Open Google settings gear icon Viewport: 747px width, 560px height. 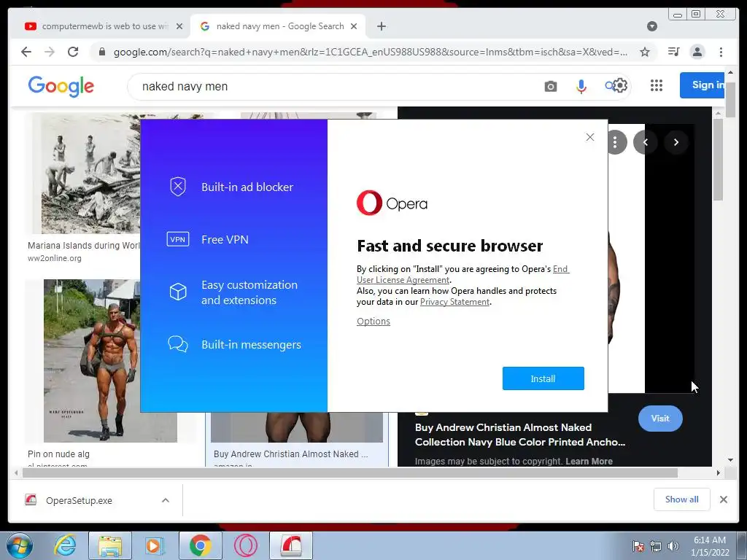620,85
